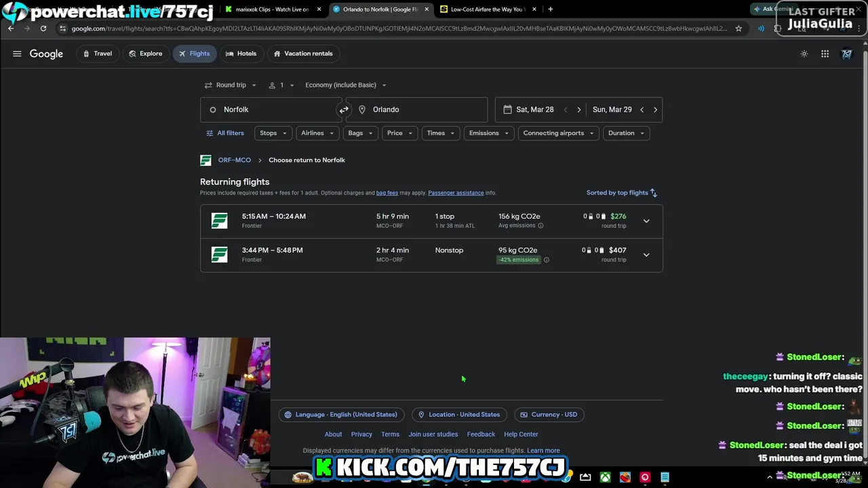
Task: Open Sorted by top flights sorting
Action: coord(622,193)
